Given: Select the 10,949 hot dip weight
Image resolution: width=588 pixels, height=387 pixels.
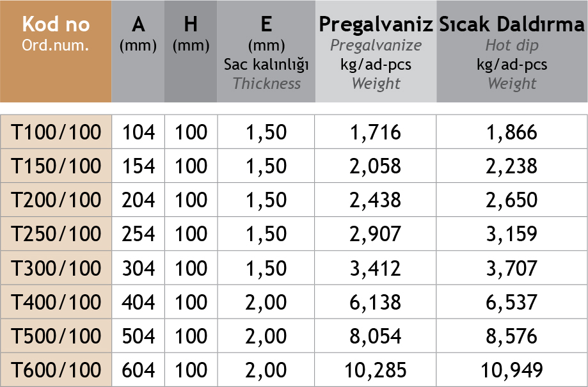Looking at the screenshot, I should [x=512, y=370].
